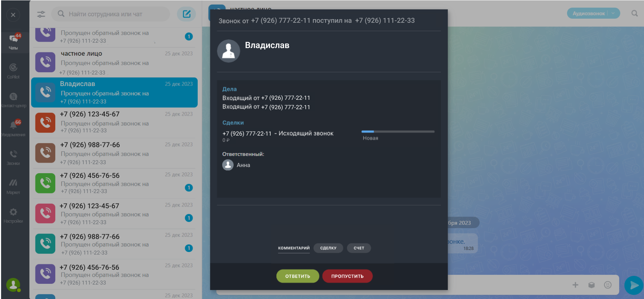Select the Сделку tab
The width and height of the screenshot is (644, 299).
(328, 248)
